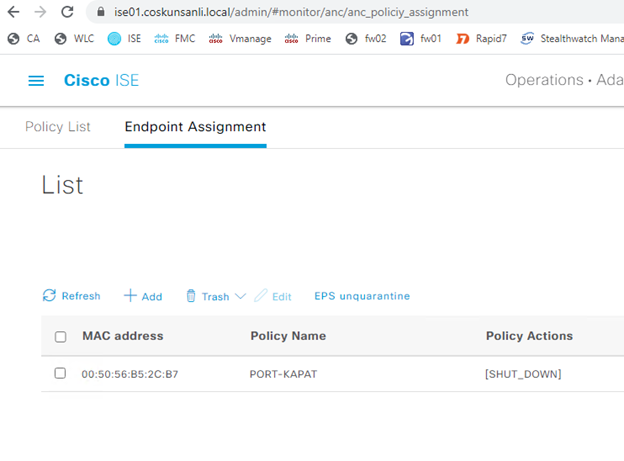Click the Add button with plus icon

click(143, 296)
